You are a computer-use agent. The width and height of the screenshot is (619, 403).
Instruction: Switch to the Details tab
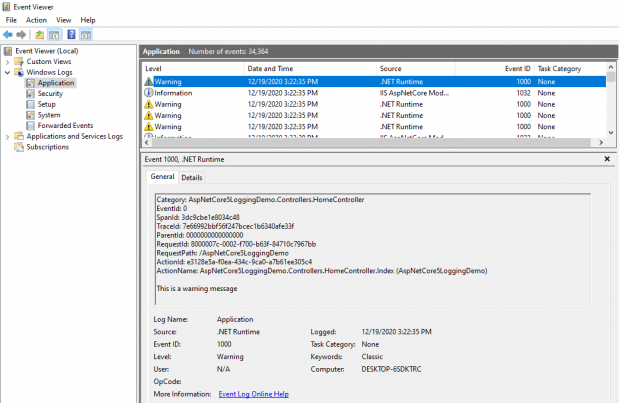click(191, 177)
